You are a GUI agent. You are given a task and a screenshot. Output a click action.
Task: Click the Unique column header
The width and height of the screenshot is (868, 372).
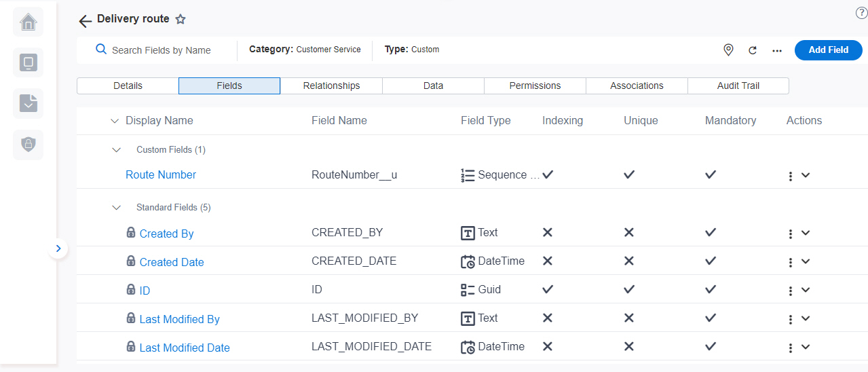[641, 120]
